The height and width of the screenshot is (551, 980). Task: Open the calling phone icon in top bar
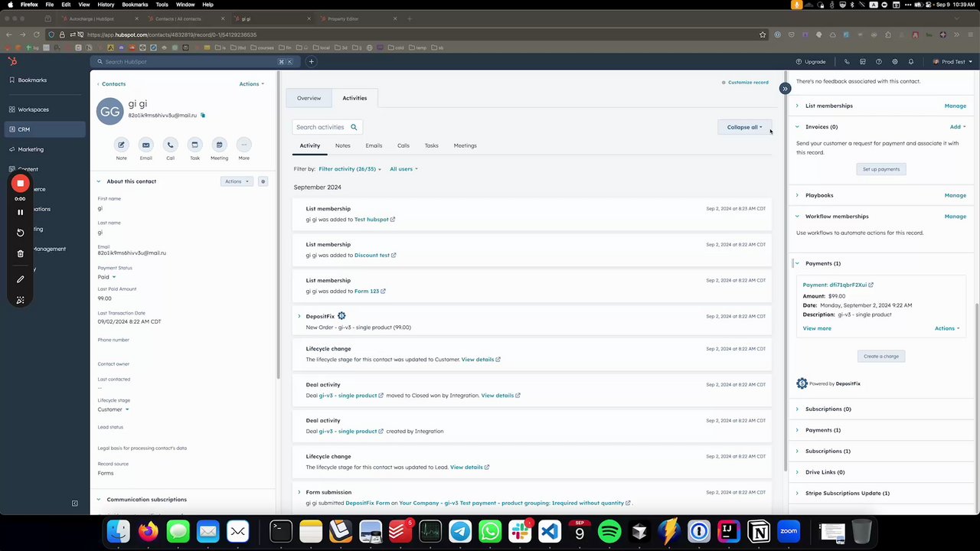point(847,61)
